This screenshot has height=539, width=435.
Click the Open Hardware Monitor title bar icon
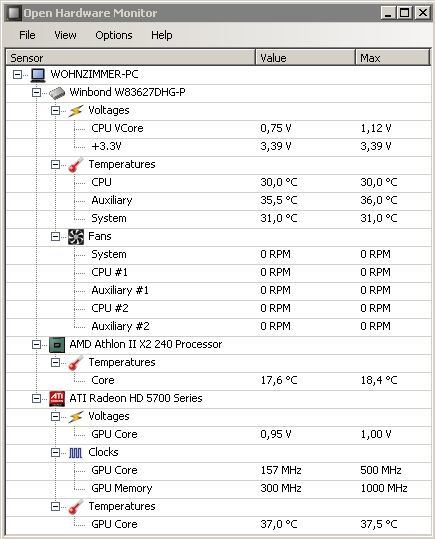(x=14, y=13)
